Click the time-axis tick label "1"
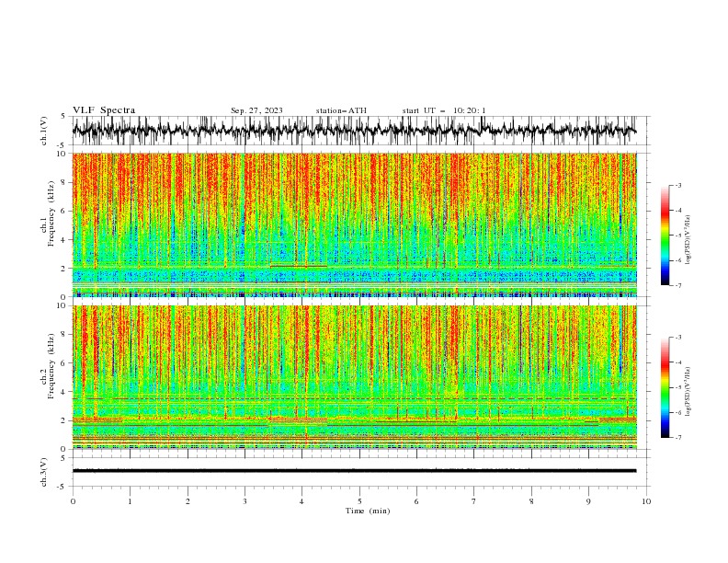 click(x=130, y=501)
